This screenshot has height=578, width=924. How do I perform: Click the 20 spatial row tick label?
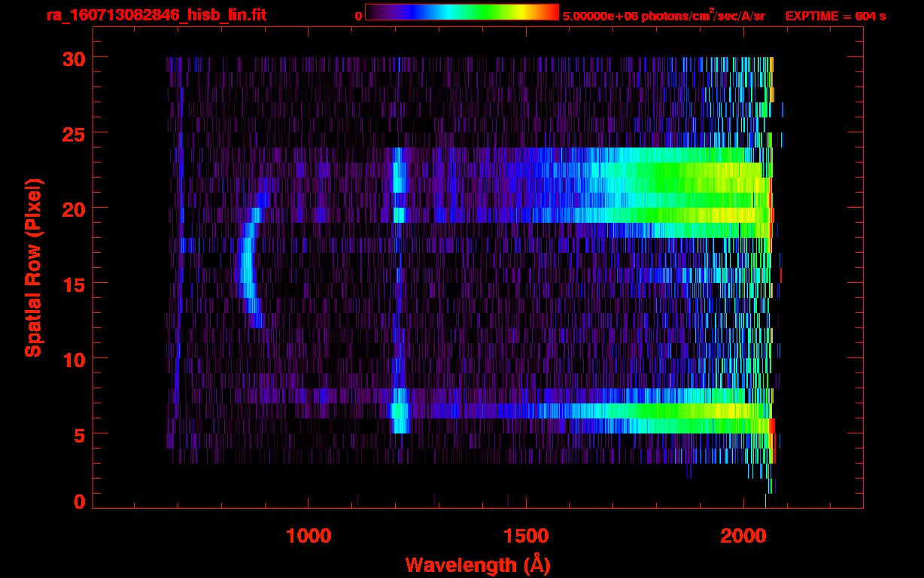point(75,208)
